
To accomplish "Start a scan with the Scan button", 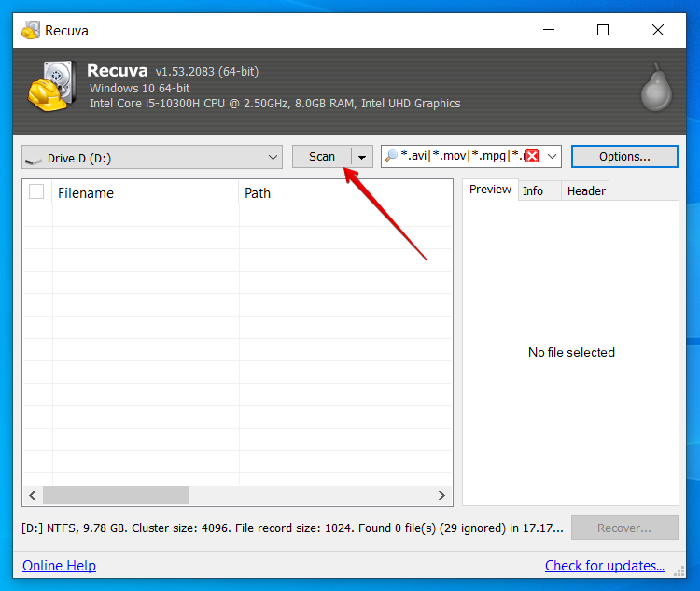I will (322, 157).
